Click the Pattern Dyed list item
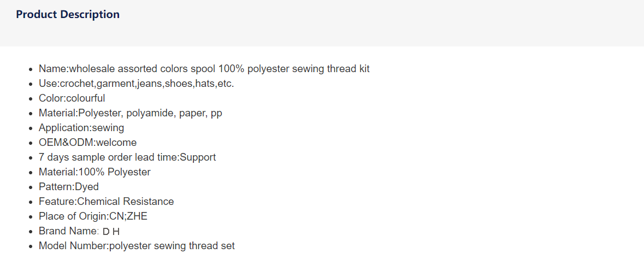This screenshot has height=259, width=644. (69, 187)
